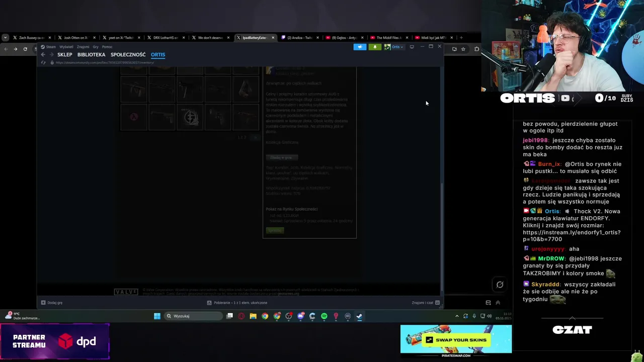Expand browser tab search dropdown
The height and width of the screenshot is (362, 644).
click(x=5, y=38)
